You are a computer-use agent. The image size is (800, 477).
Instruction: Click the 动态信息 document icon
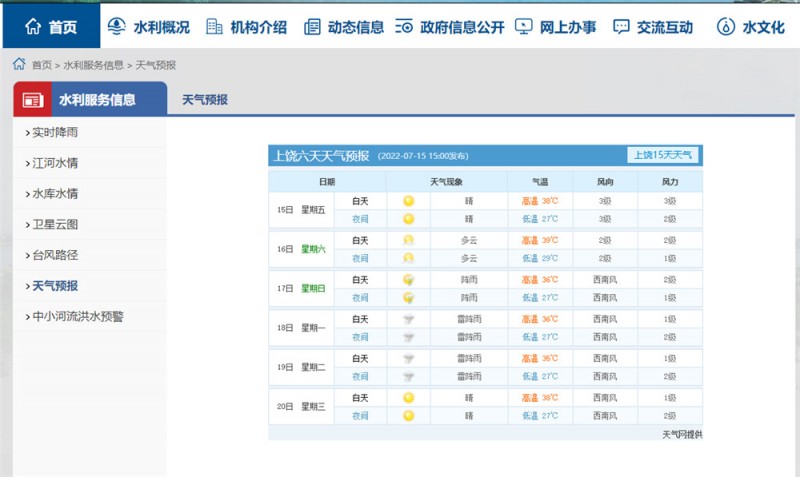pyautogui.click(x=312, y=27)
